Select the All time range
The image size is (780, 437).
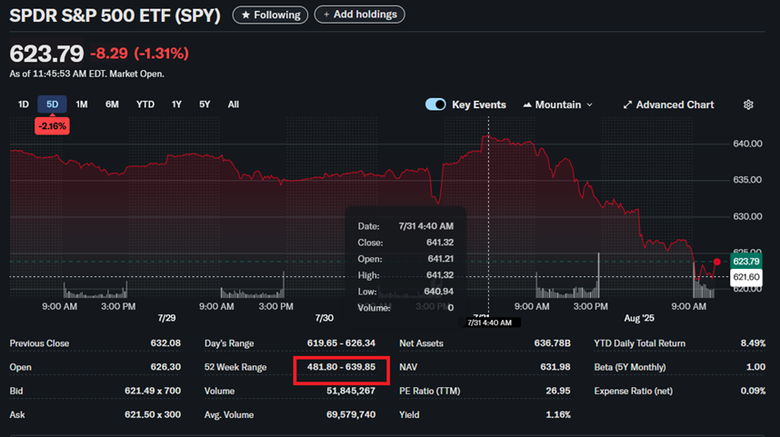point(233,105)
